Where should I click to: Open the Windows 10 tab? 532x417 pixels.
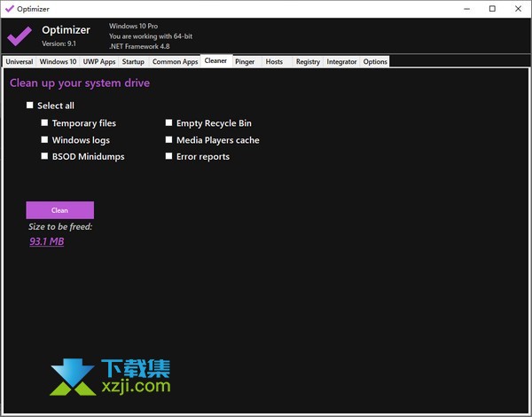[58, 62]
